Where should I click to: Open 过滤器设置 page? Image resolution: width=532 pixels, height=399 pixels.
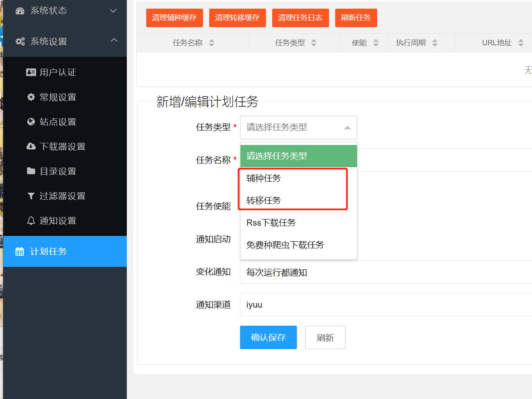[65, 196]
